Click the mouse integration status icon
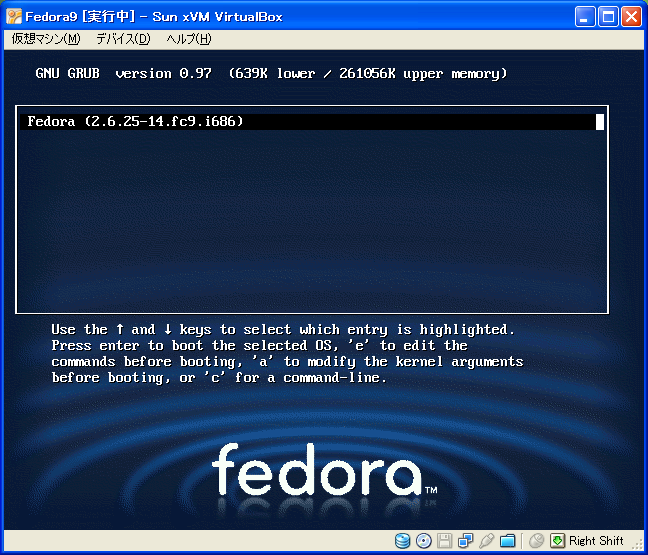The height and width of the screenshot is (555, 648). click(x=536, y=540)
